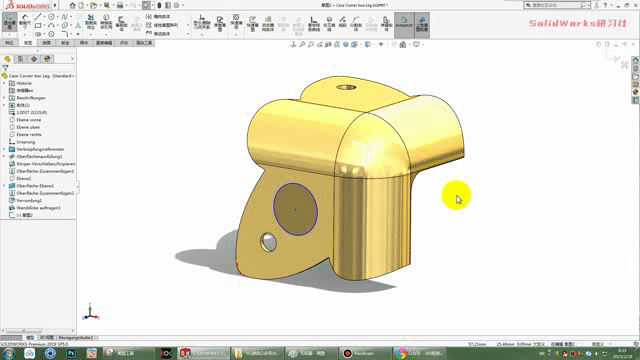
Task: Activate the Spline sketch tool
Action: (64, 17)
